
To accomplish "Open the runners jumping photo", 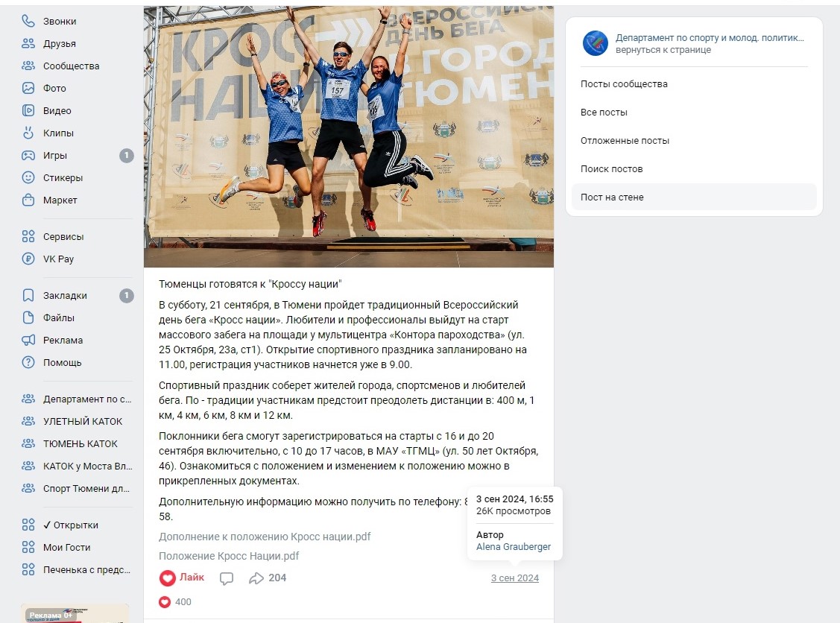I will click(349, 136).
